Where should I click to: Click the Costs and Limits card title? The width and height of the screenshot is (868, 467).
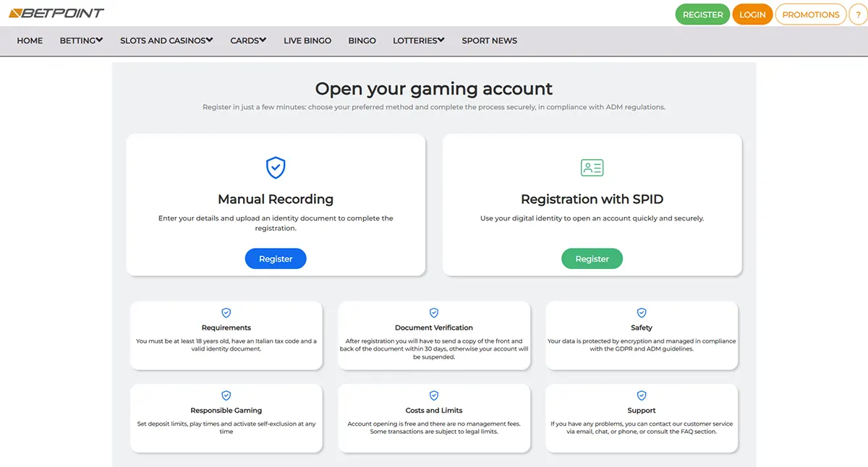pos(434,410)
